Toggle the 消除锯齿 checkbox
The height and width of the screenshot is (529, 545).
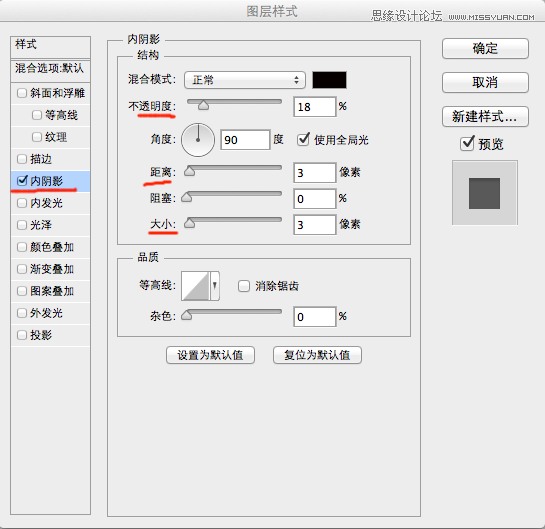point(244,286)
